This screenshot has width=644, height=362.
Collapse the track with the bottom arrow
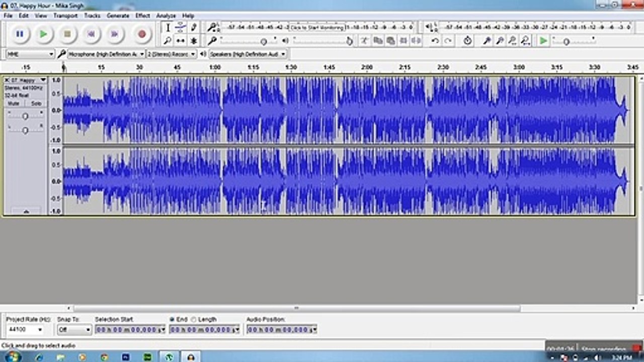tap(25, 212)
